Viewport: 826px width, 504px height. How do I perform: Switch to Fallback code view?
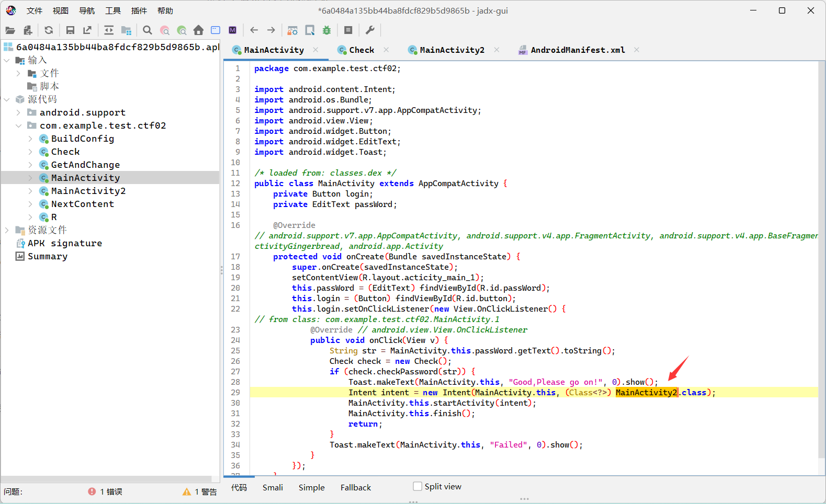355,487
